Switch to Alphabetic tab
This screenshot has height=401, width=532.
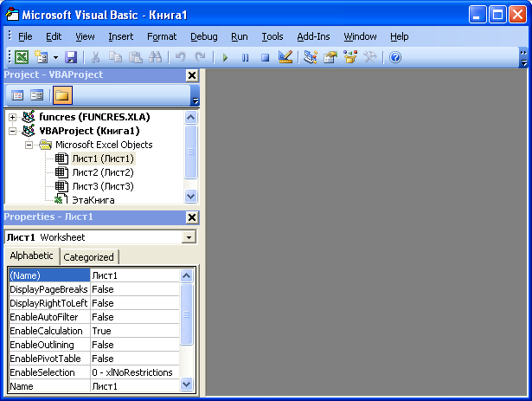tap(31, 255)
